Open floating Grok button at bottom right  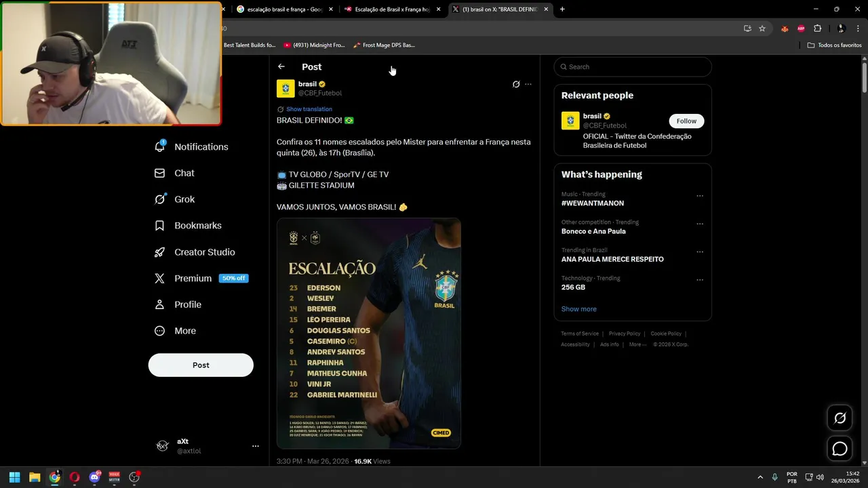840,418
